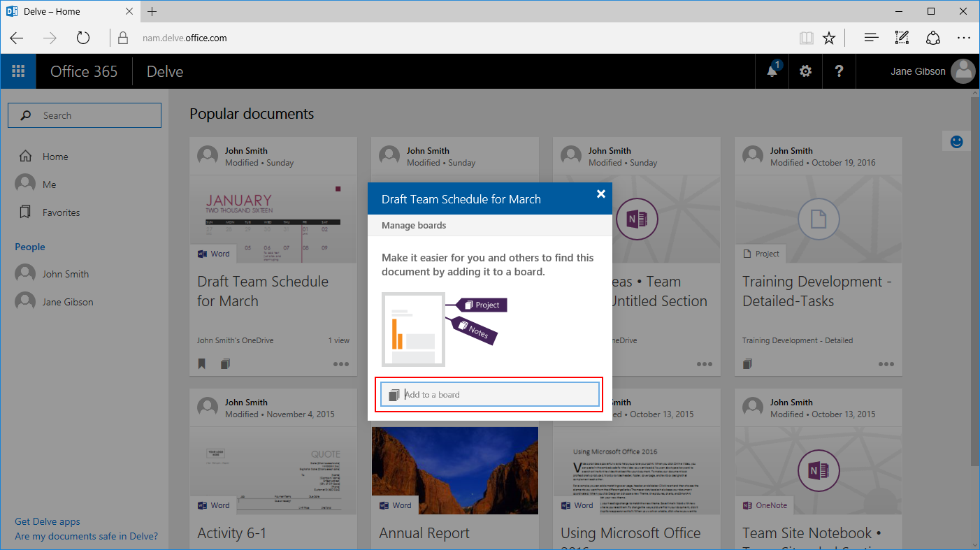The image size is (980, 550).
Task: Add page to browser favorites star
Action: tap(829, 38)
